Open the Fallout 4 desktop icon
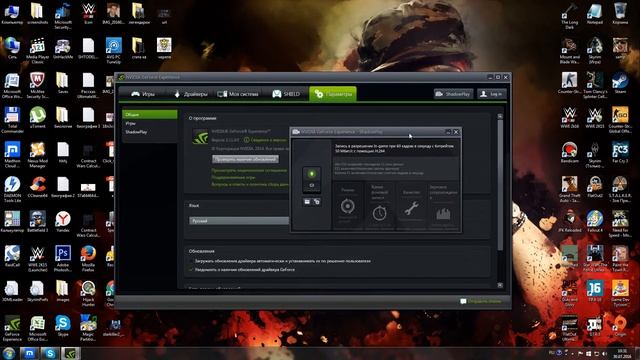This screenshot has height=360, width=640. click(x=595, y=222)
